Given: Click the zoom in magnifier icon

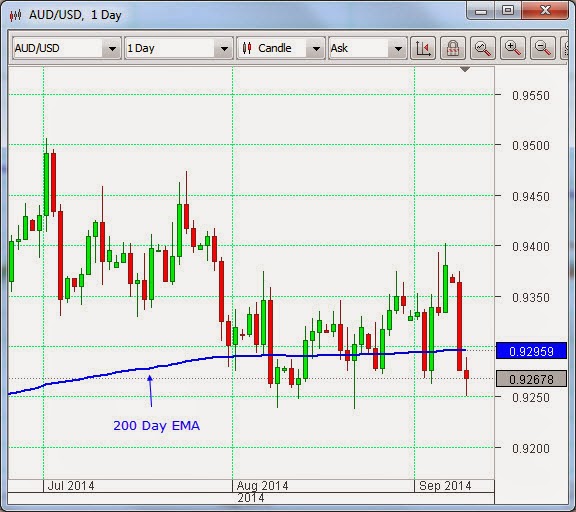Looking at the screenshot, I should pos(513,48).
